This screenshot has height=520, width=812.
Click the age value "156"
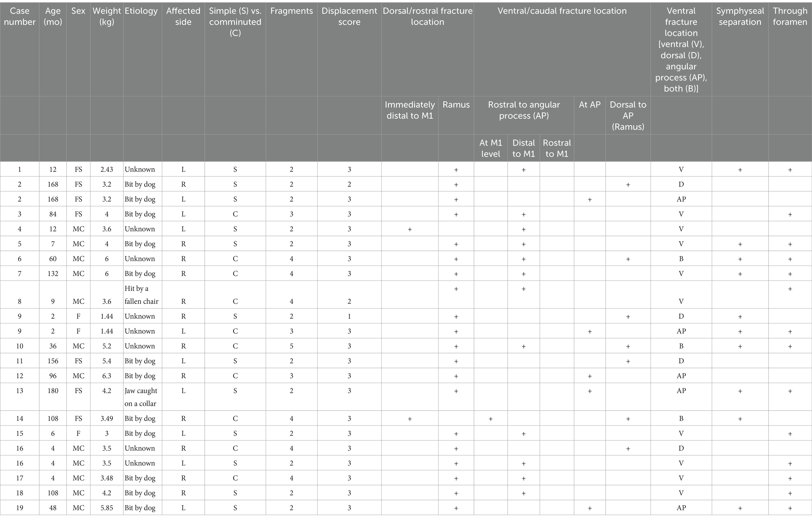coord(53,361)
